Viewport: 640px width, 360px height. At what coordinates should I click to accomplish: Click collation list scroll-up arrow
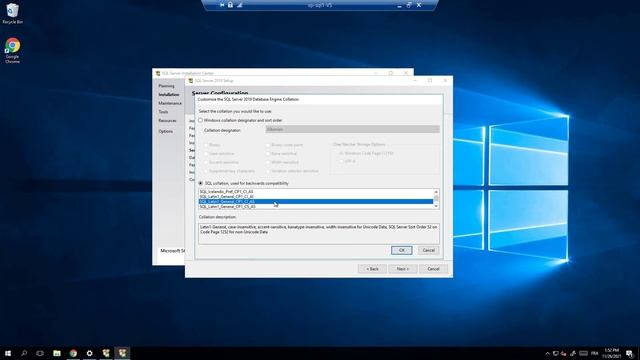click(x=436, y=192)
